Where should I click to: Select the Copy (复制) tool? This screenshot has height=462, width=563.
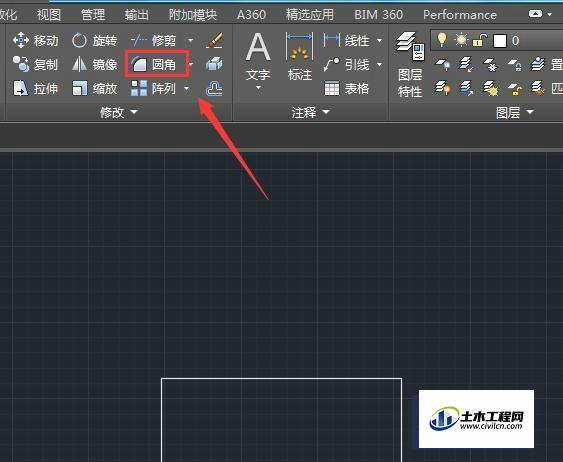(35, 65)
